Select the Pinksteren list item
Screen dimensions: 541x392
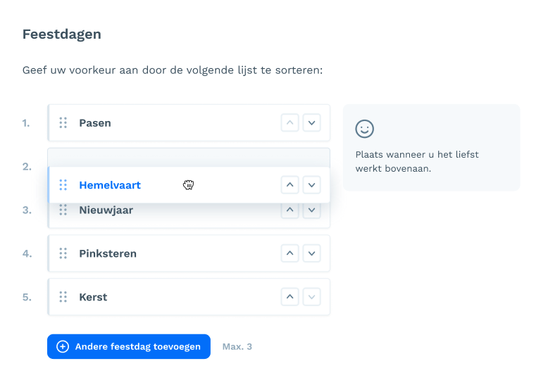[x=189, y=253]
